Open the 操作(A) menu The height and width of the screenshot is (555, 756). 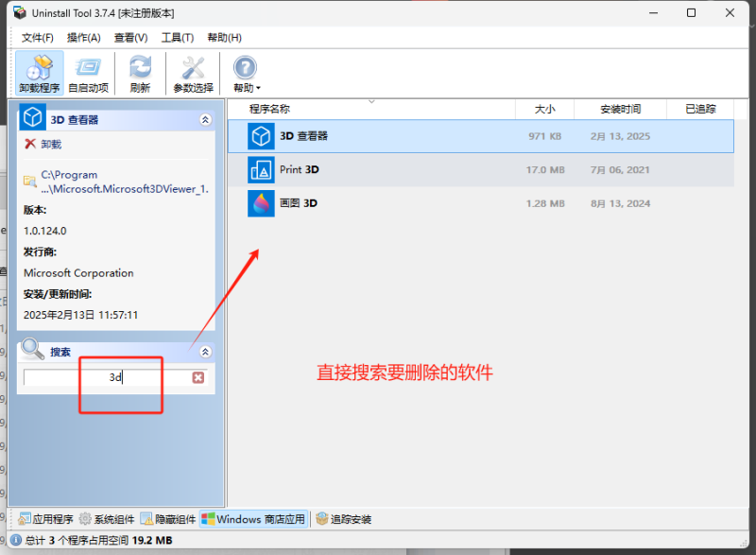pyautogui.click(x=83, y=38)
